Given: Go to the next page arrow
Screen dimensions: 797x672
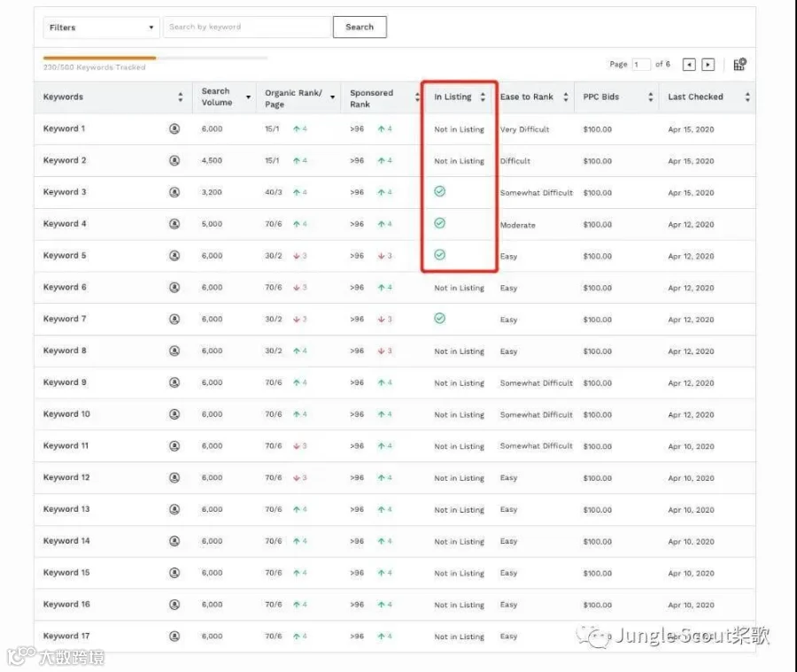Looking at the screenshot, I should (x=708, y=65).
